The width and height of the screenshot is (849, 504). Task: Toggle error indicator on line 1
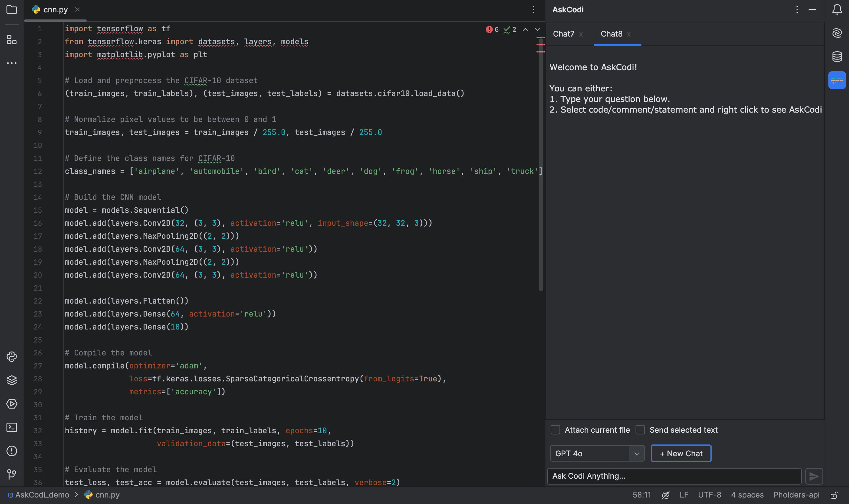[x=489, y=29]
